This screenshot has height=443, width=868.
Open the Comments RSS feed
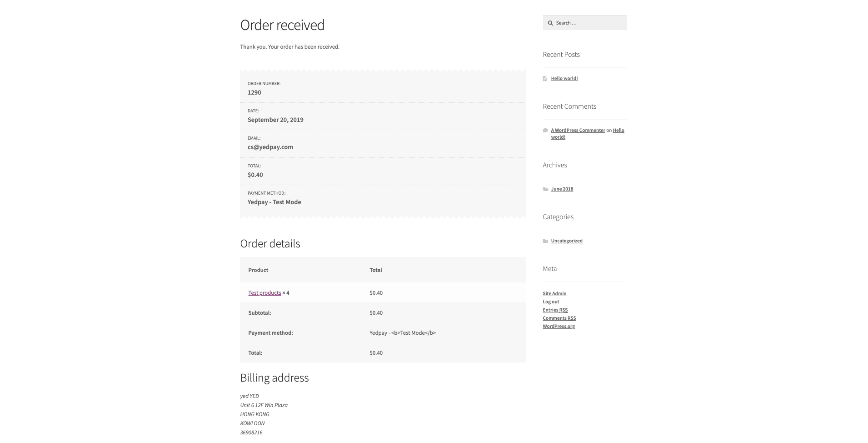[559, 318]
